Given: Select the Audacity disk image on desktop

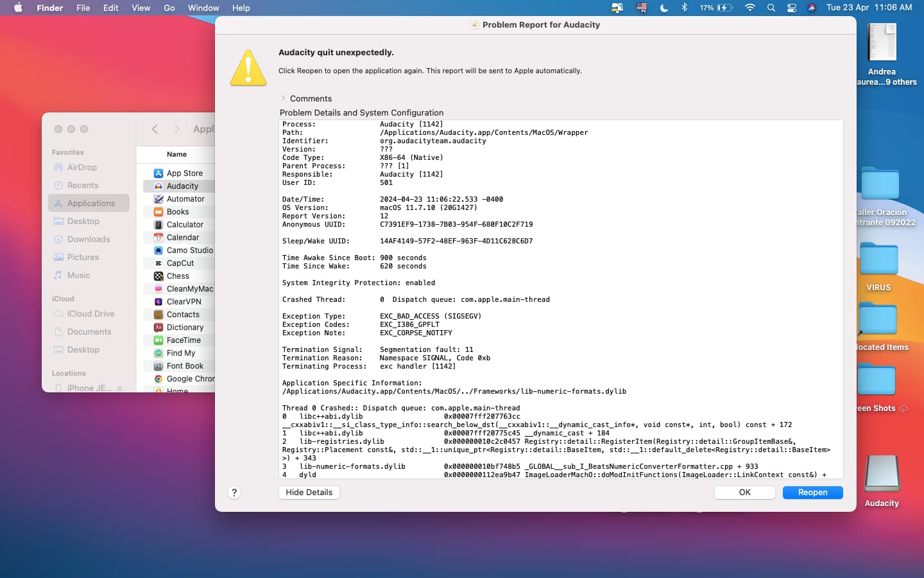Looking at the screenshot, I should [882, 473].
